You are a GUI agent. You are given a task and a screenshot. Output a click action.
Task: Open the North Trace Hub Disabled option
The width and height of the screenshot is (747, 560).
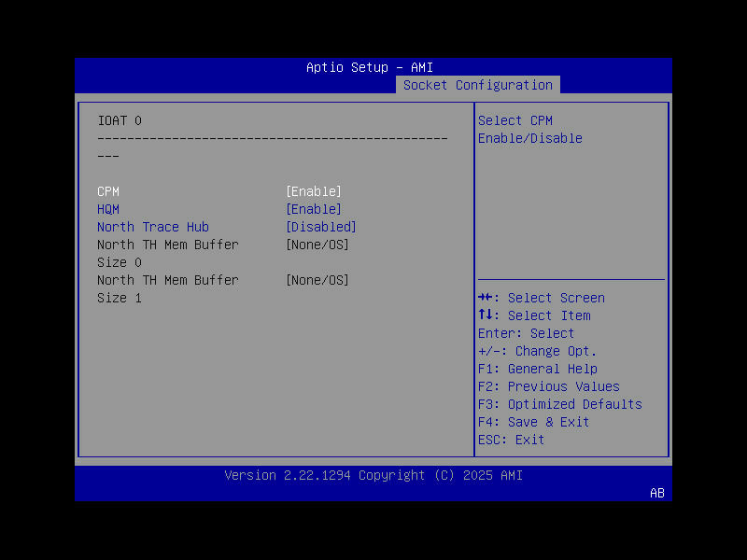tap(320, 226)
